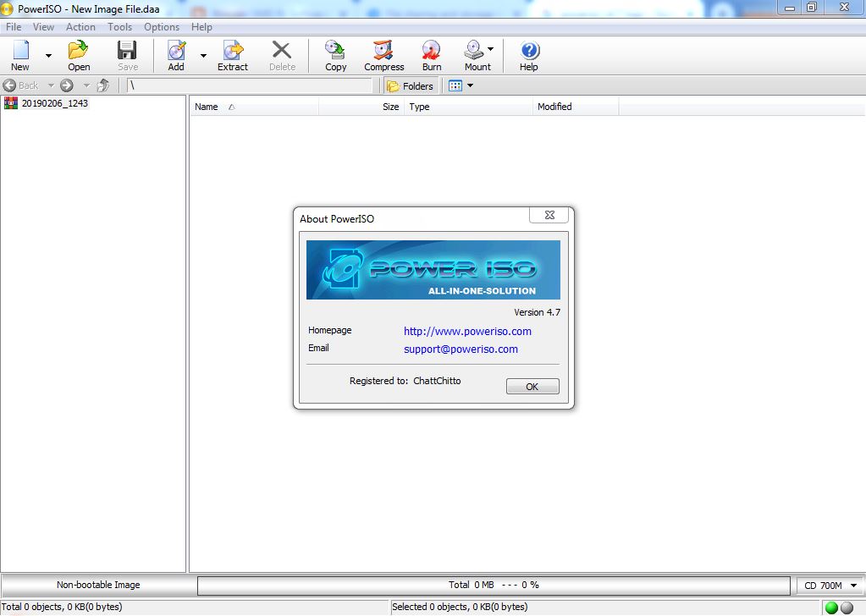Sort by the Name column header
The width and height of the screenshot is (866, 616).
pyautogui.click(x=254, y=107)
